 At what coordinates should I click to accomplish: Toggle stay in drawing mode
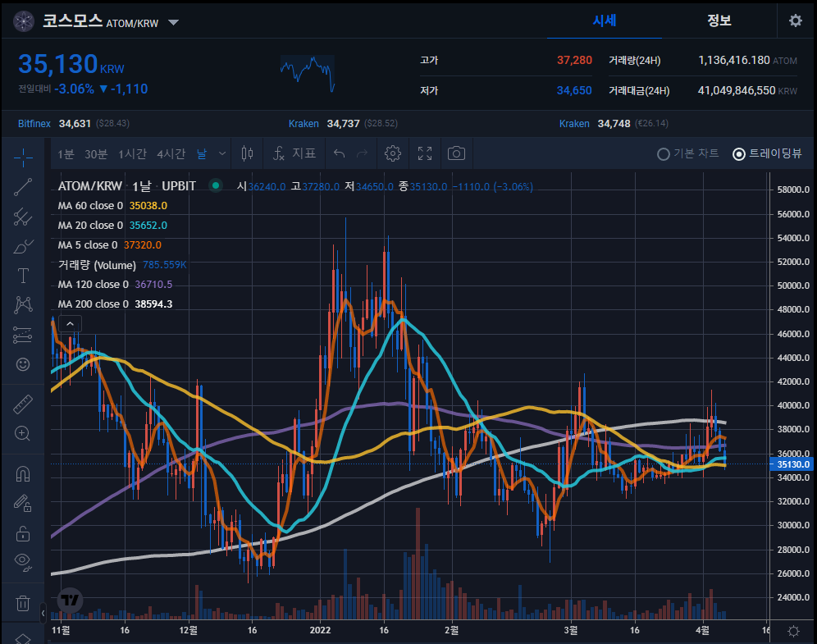[23, 504]
